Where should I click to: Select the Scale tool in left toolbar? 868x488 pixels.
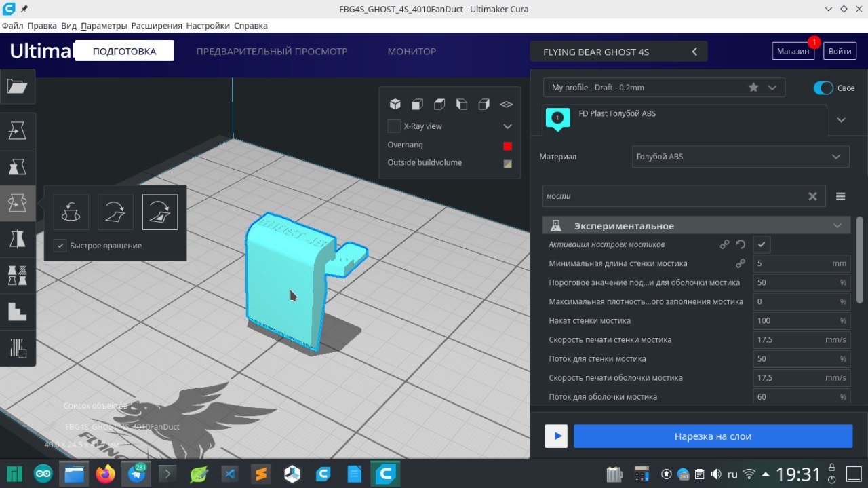[17, 166]
